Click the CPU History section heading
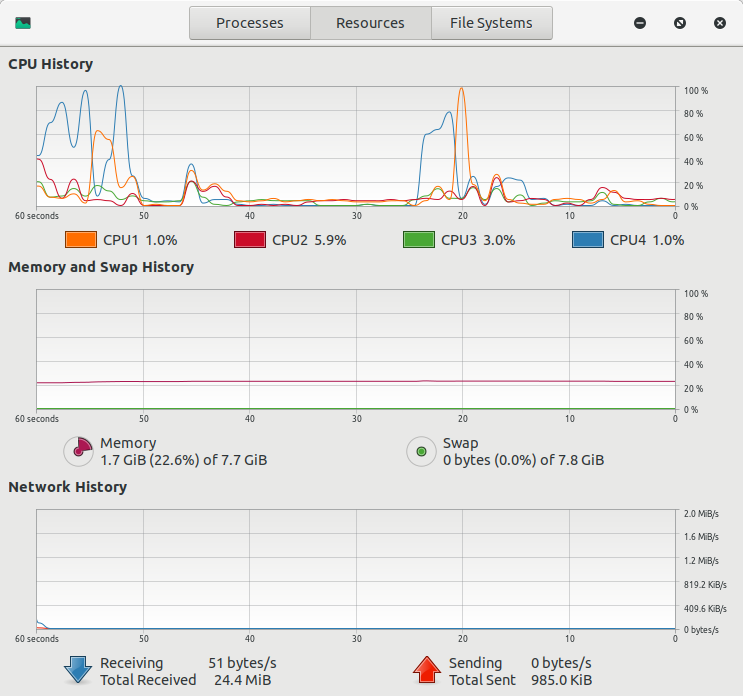The height and width of the screenshot is (696, 743). tap(51, 64)
